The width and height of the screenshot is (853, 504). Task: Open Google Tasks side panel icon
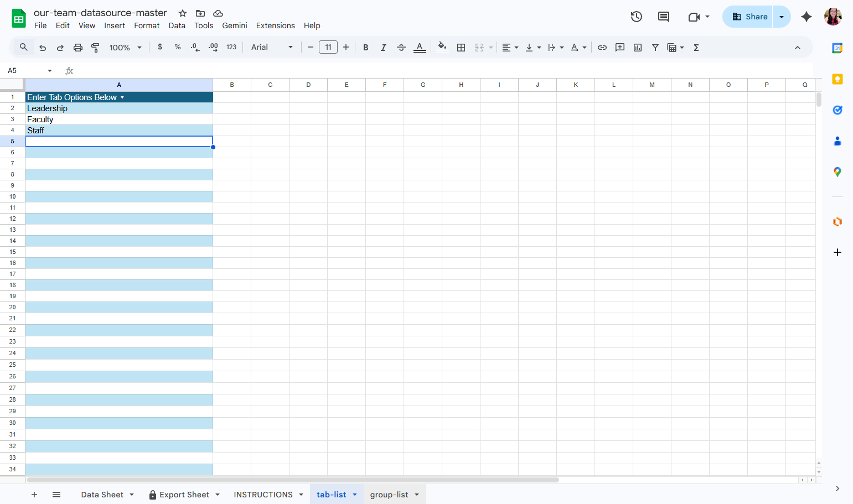click(838, 110)
